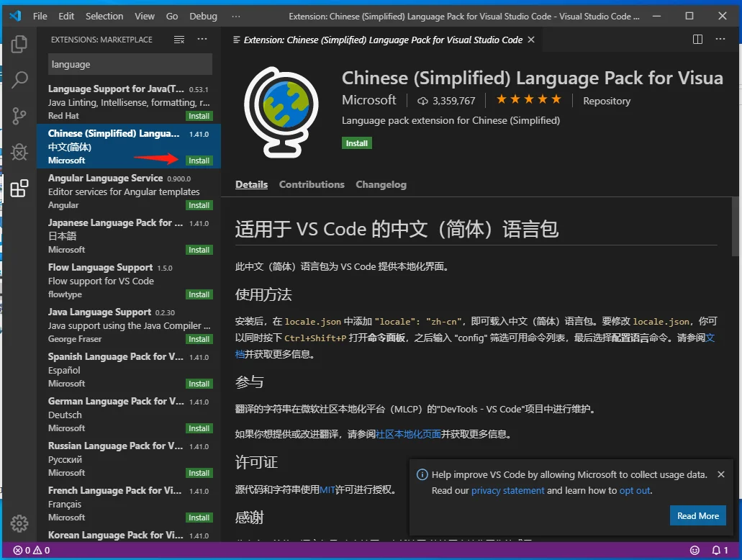Open the Explorer view in activity bar
Image resolution: width=742 pixels, height=560 pixels.
tap(19, 44)
